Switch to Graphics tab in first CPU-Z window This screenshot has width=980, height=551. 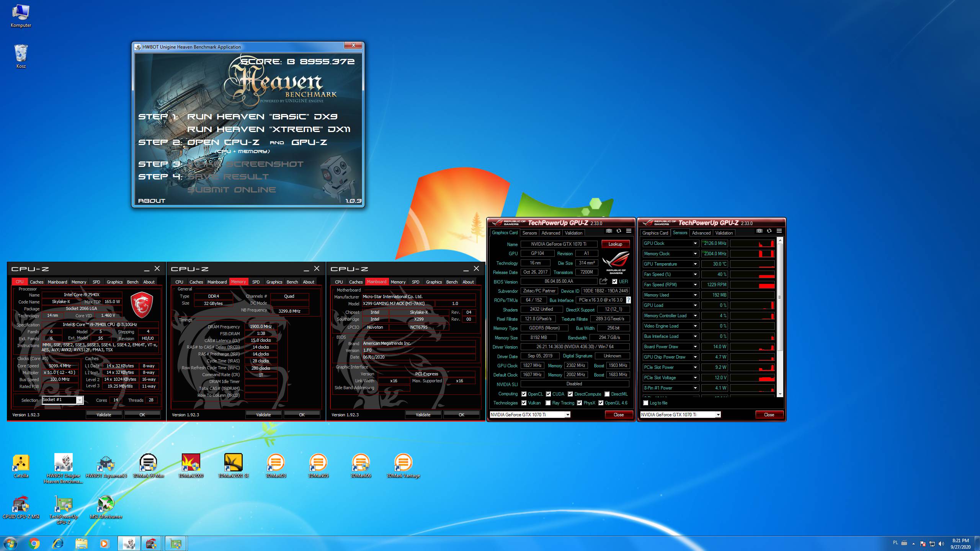[115, 282]
